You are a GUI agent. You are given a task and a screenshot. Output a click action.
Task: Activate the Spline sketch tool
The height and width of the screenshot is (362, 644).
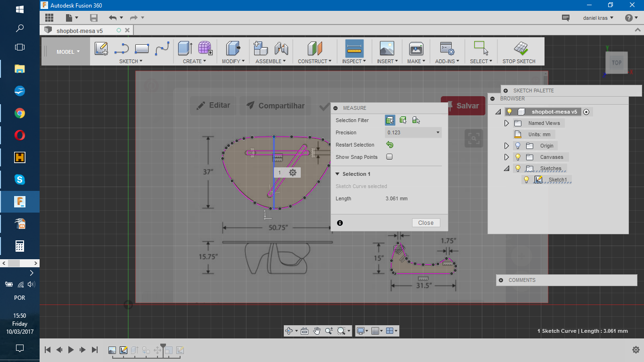[163, 48]
